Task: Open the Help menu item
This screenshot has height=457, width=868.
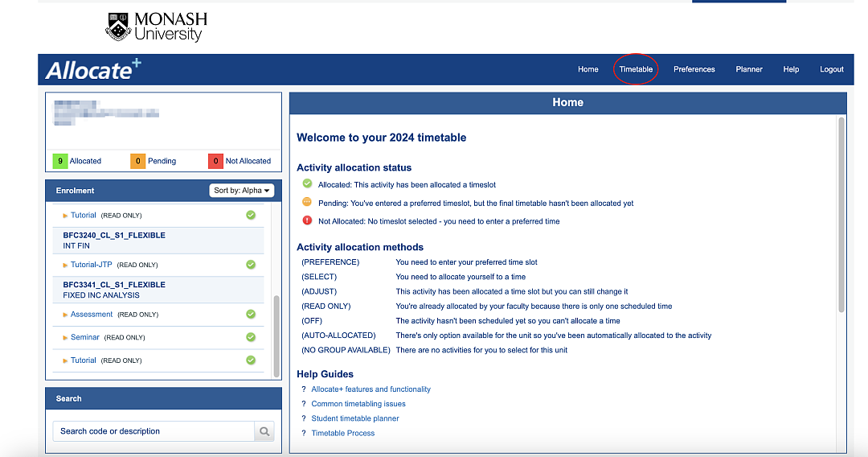Action: pos(791,69)
